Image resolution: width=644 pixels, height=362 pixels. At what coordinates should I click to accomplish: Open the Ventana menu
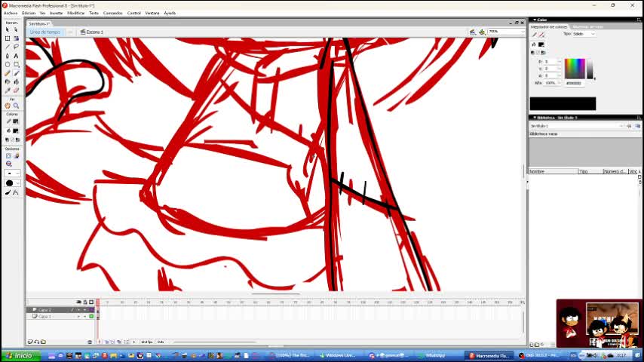(x=152, y=13)
